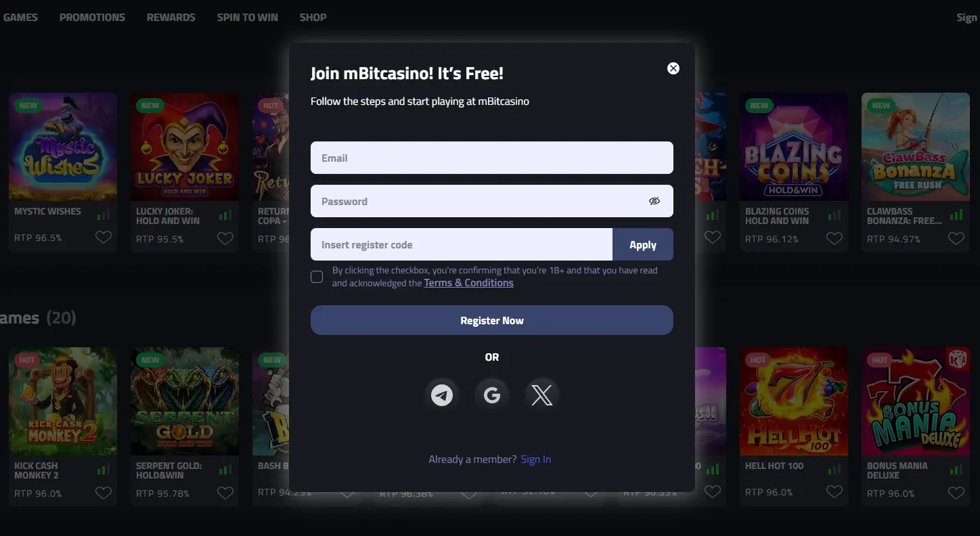Screen dimensions: 980x536
Task: Click the RTP stats icon on Mystic Wishes
Action: pos(103,214)
